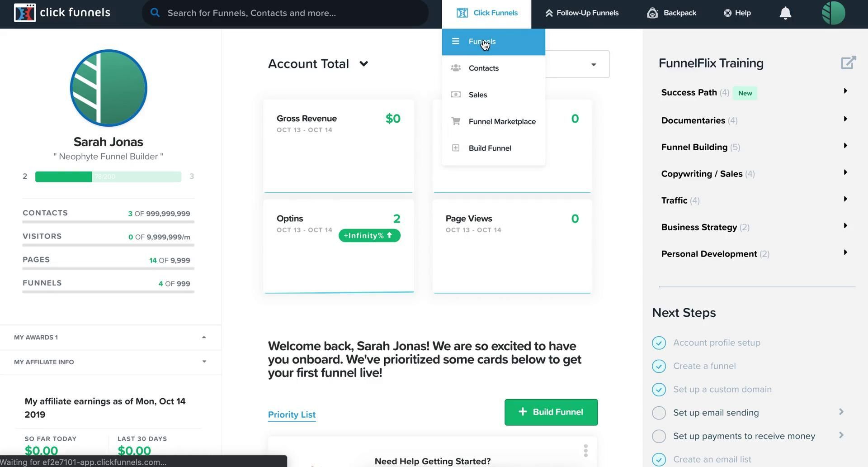Open FunnelFlix Training in external window icon

point(848,62)
